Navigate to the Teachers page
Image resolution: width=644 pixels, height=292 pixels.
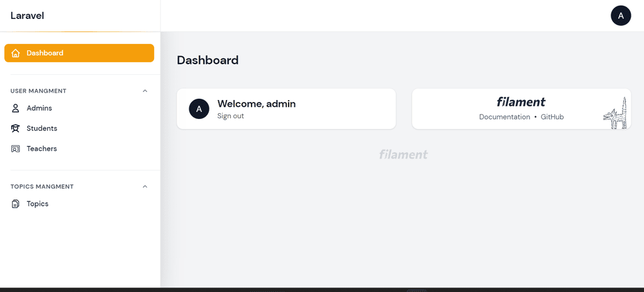(79, 149)
